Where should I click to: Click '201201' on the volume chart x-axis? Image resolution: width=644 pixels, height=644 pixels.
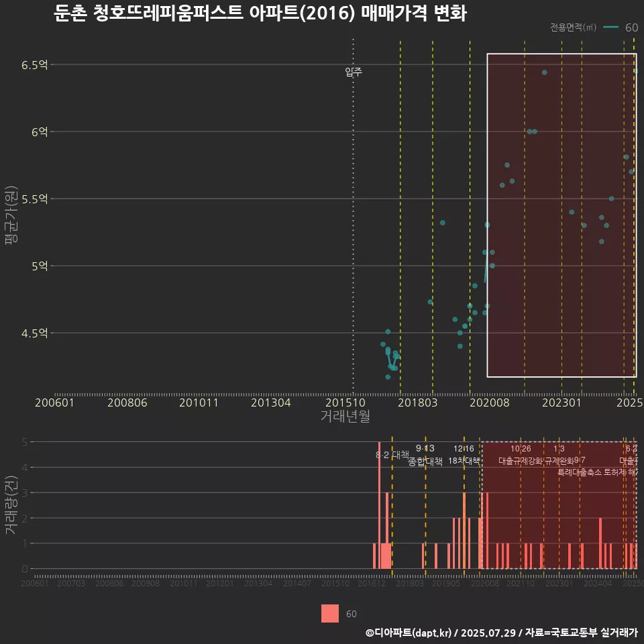pyautogui.click(x=220, y=583)
